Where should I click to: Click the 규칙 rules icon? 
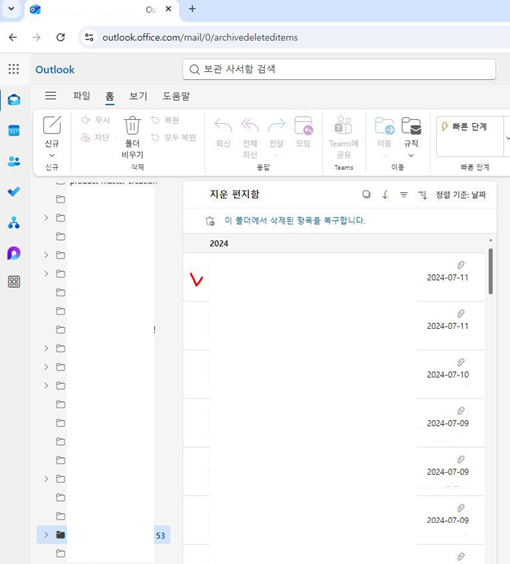coord(411,125)
